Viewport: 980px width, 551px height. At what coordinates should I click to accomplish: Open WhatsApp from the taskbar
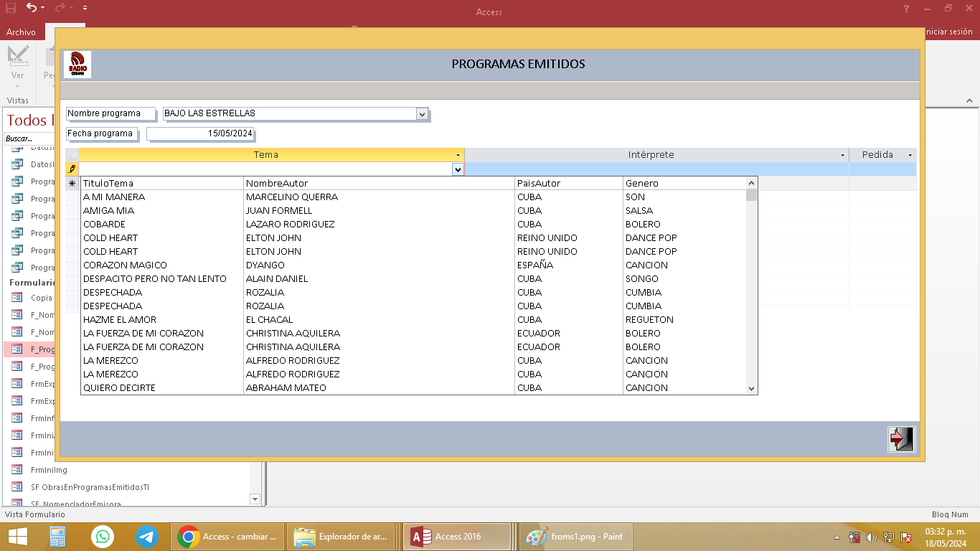coord(103,537)
